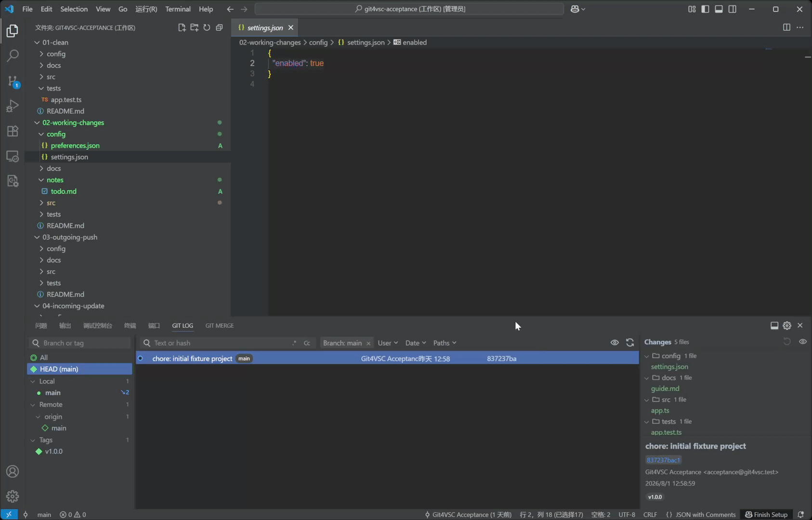Open the Manage gear in activity bar
The height and width of the screenshot is (520, 812).
point(13,496)
